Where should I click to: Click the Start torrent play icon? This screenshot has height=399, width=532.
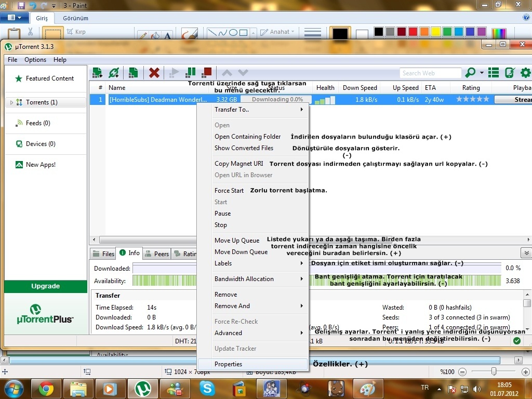(174, 72)
